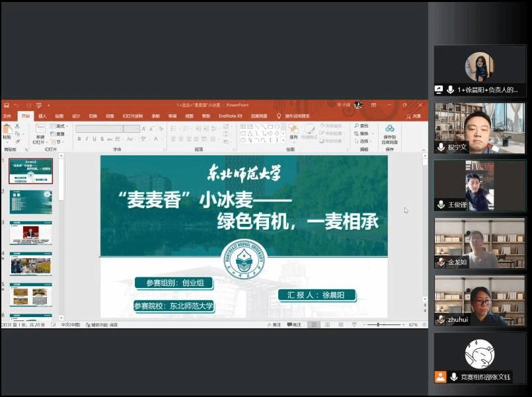This screenshot has width=532, height=397.
Task: Open the Section (节) dropdown
Action: (x=57, y=142)
